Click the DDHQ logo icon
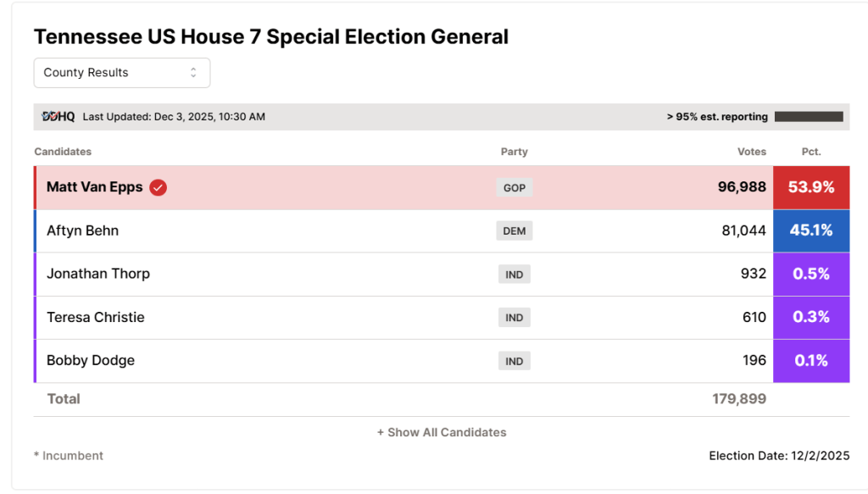 click(58, 117)
